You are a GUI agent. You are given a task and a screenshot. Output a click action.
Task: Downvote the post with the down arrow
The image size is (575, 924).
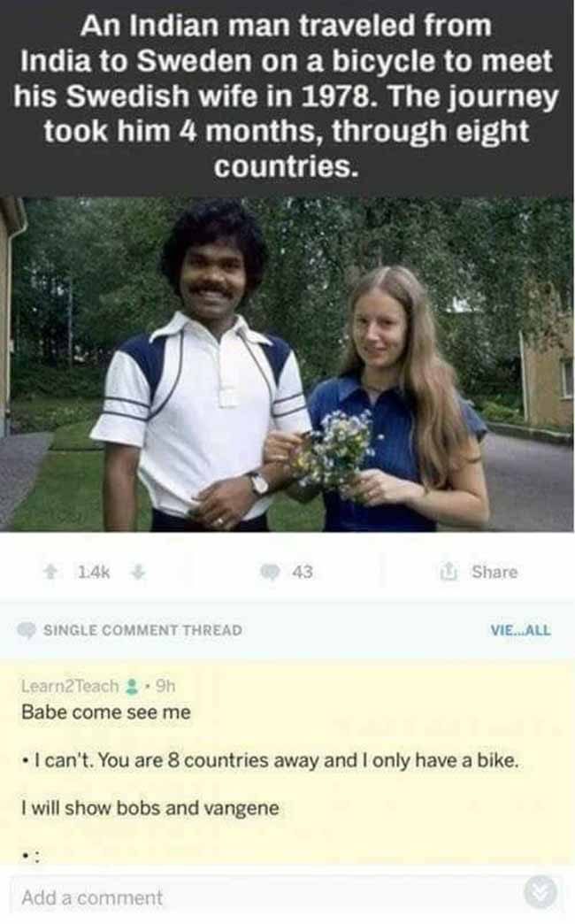(x=138, y=572)
